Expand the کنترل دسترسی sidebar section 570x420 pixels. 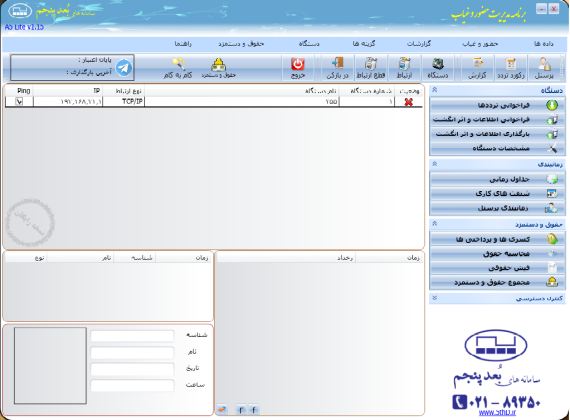[434, 298]
